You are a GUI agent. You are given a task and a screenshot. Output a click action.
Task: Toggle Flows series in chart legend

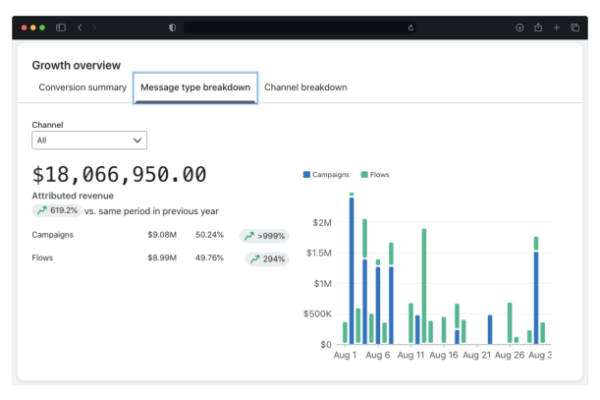click(x=374, y=174)
